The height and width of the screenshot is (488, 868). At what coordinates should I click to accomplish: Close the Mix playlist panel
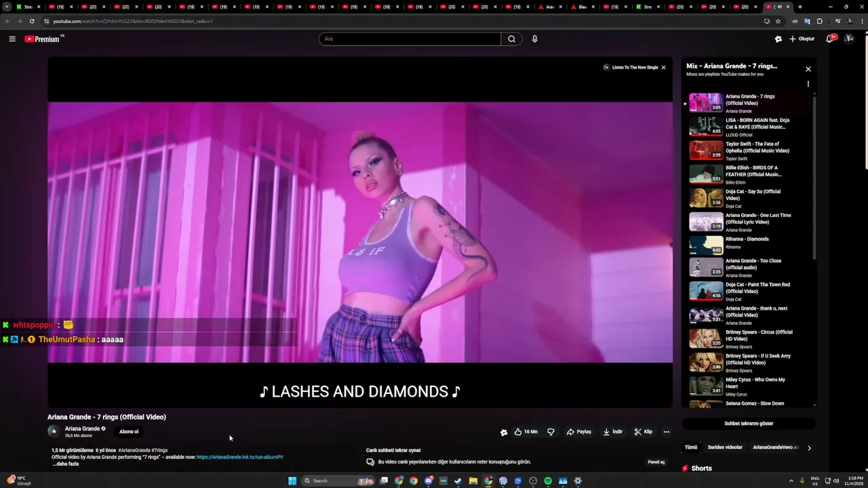pos(808,69)
